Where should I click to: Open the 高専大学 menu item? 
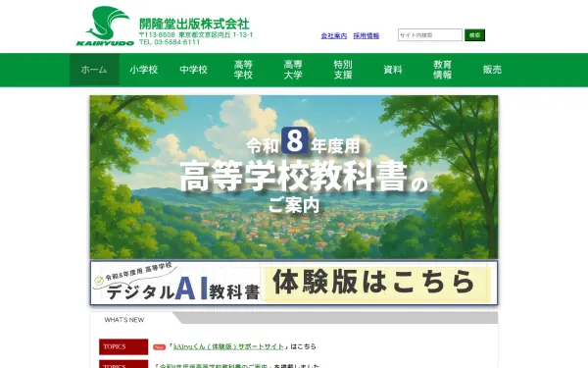[293, 70]
